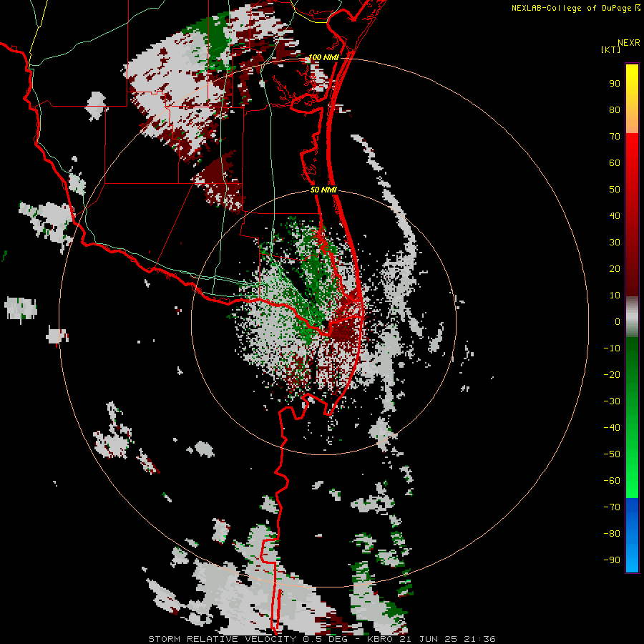Click the -20 value on velocity scale
The height and width of the screenshot is (644, 644).
click(x=612, y=375)
